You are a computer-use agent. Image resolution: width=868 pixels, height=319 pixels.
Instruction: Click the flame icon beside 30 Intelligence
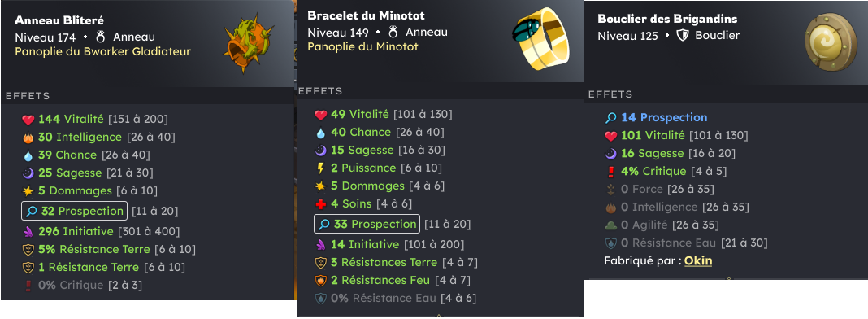click(x=28, y=137)
